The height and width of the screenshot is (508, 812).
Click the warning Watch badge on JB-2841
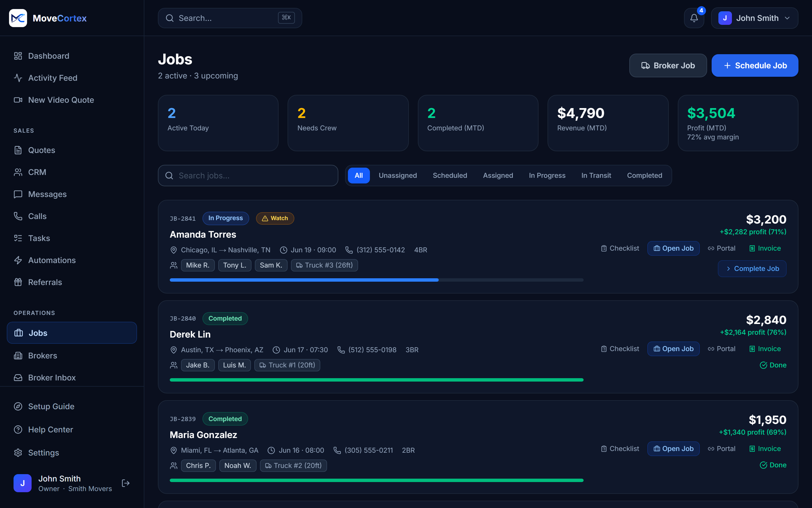pos(275,218)
